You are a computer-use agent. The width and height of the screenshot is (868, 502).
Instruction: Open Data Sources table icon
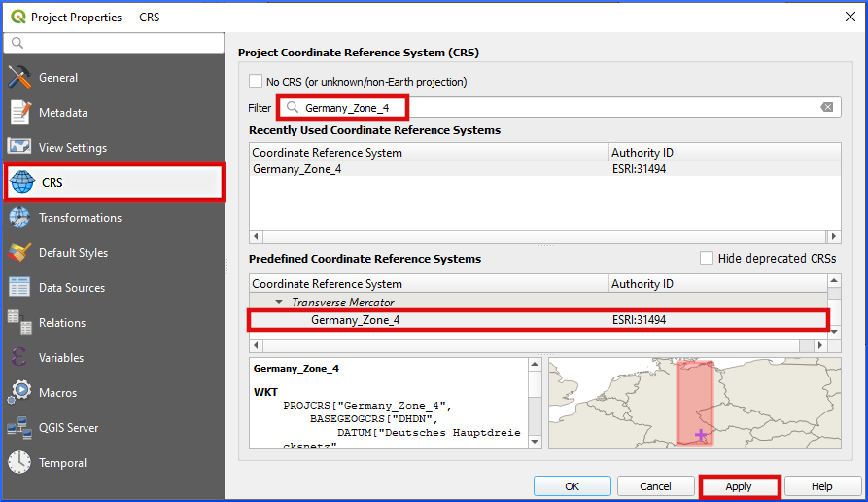point(20,287)
